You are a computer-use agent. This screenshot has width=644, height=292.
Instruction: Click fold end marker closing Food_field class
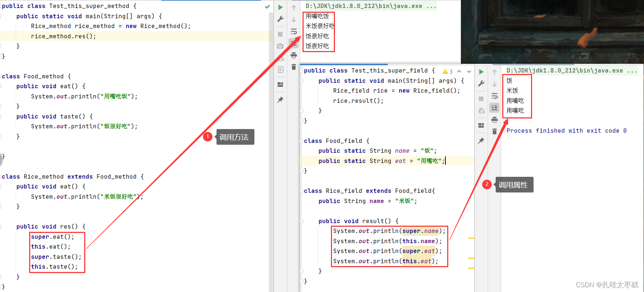click(x=302, y=171)
